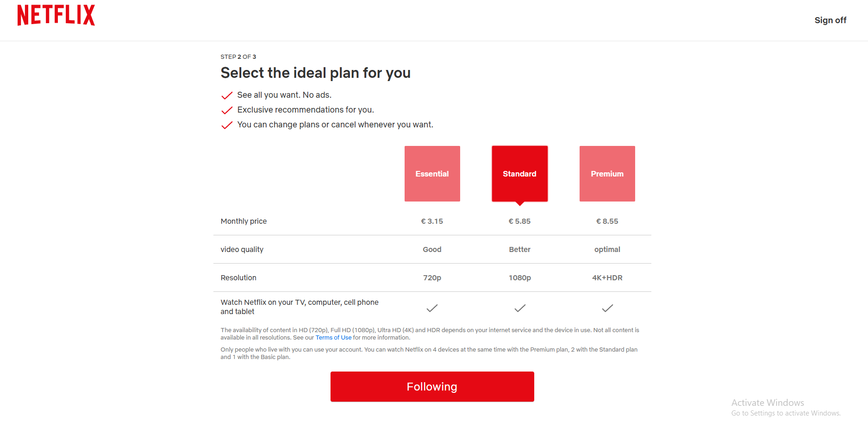Click the 'Select the ideal plan for you' heading
The height and width of the screenshot is (435, 868).
click(x=315, y=73)
